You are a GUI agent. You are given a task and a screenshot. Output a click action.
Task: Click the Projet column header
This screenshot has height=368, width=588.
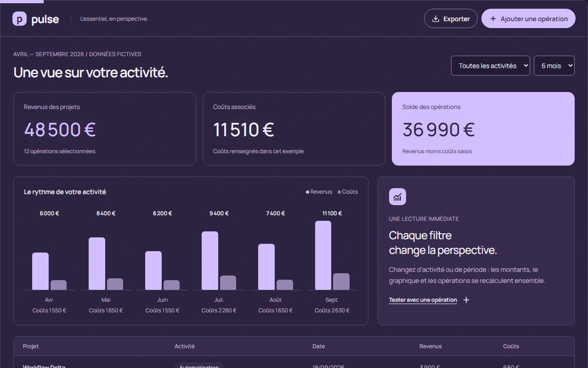point(31,346)
